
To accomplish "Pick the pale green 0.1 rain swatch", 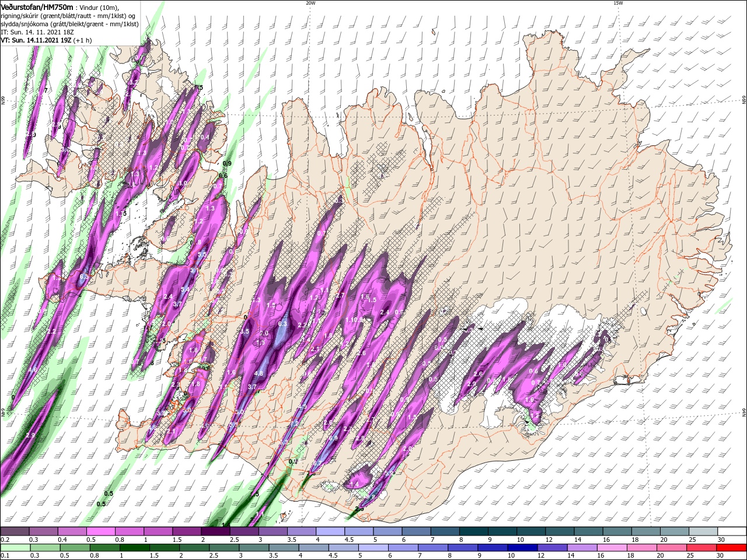I will 15,548.
